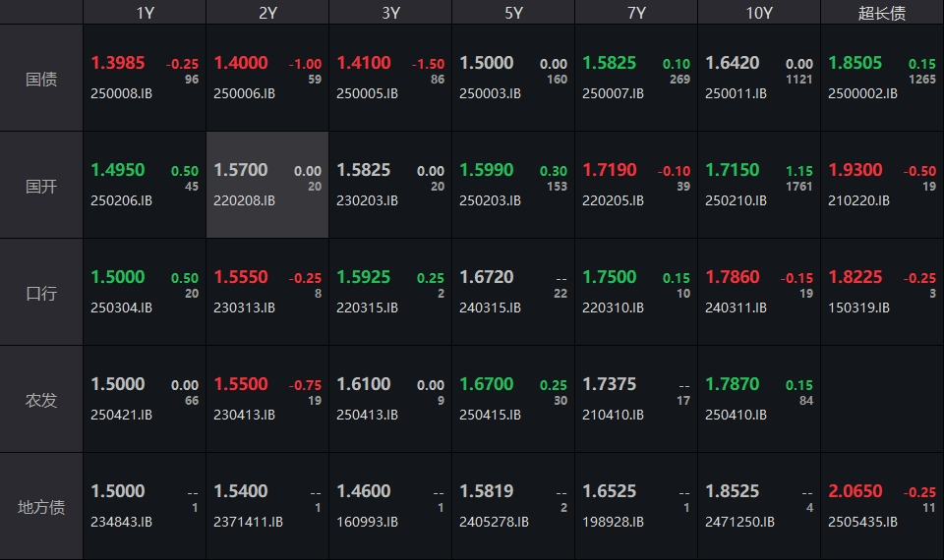Click the 农发 row header

41,400
